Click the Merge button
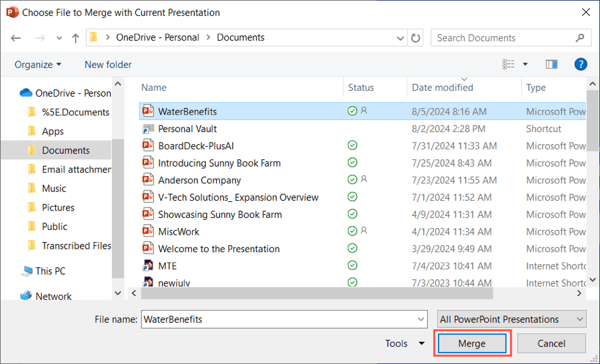600x364 pixels. (x=472, y=343)
